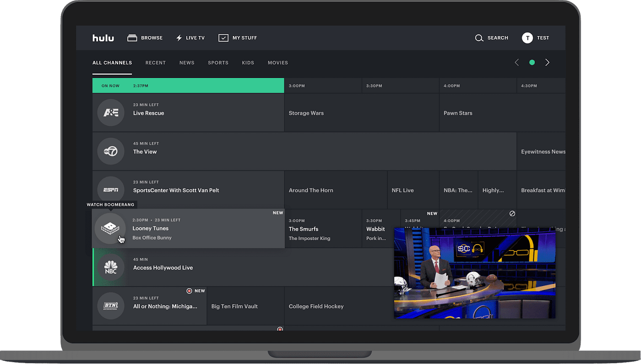
Task: Select the ESPN channel logo
Action: (x=111, y=190)
